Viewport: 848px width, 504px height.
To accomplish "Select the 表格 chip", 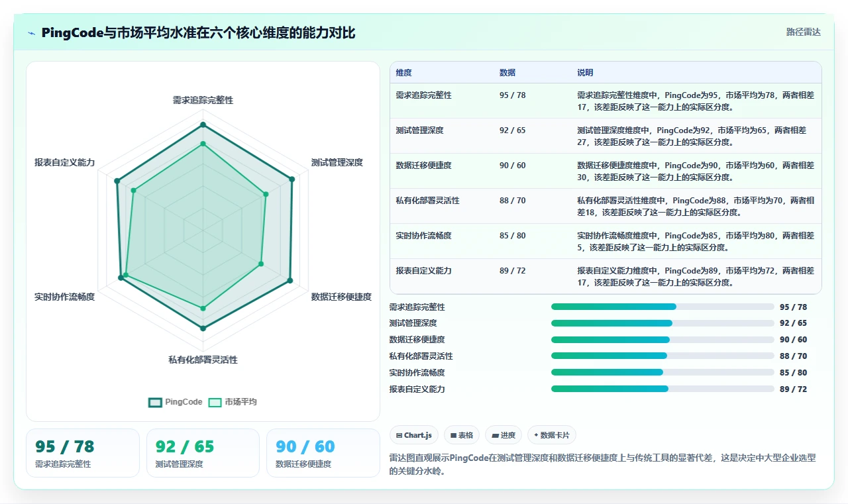I will click(462, 435).
